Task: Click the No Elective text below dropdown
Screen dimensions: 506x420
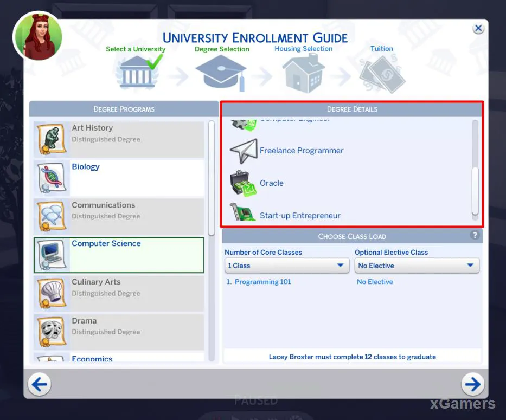Action: coord(375,282)
